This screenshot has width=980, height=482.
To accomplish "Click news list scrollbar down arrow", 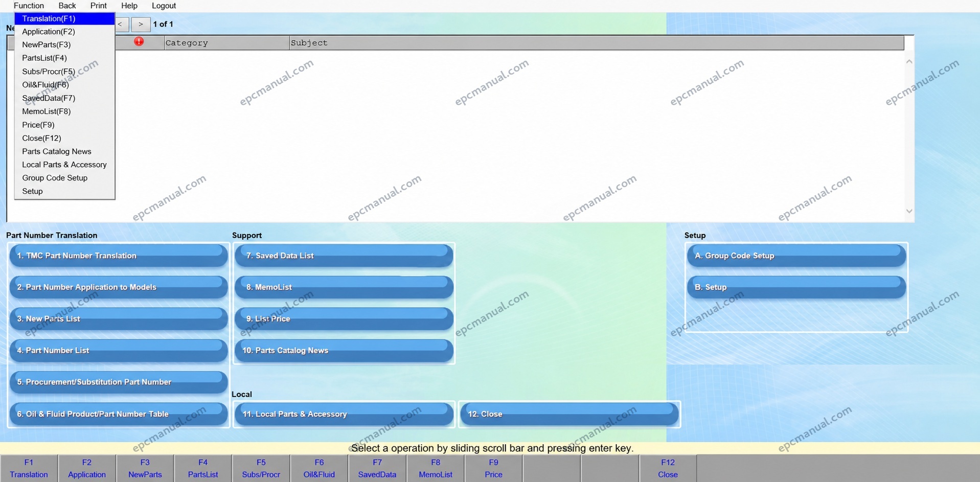I will click(x=909, y=211).
